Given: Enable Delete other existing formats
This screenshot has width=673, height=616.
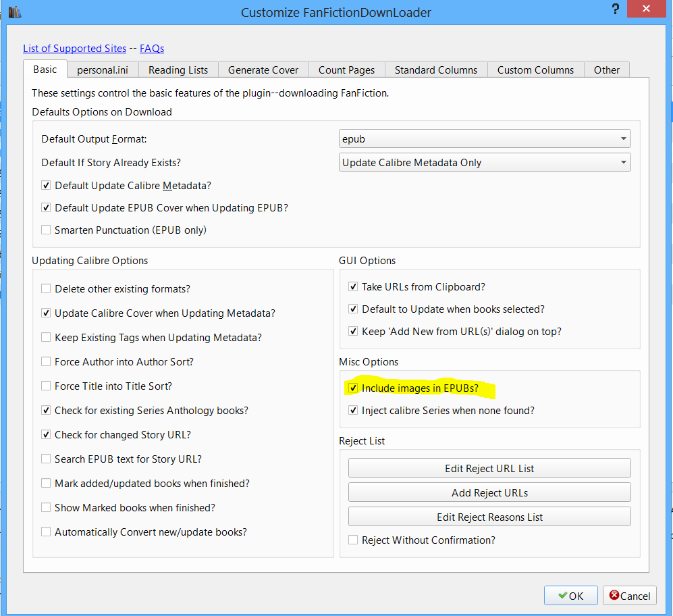Looking at the screenshot, I should [46, 288].
